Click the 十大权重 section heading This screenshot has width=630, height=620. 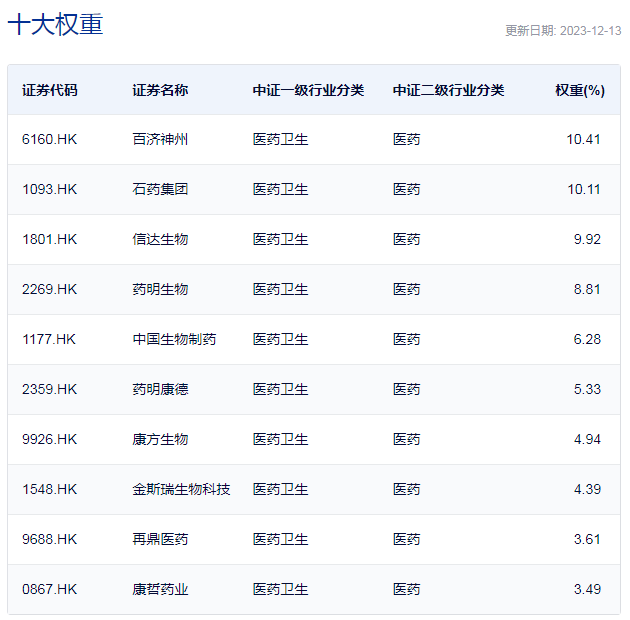pos(55,24)
